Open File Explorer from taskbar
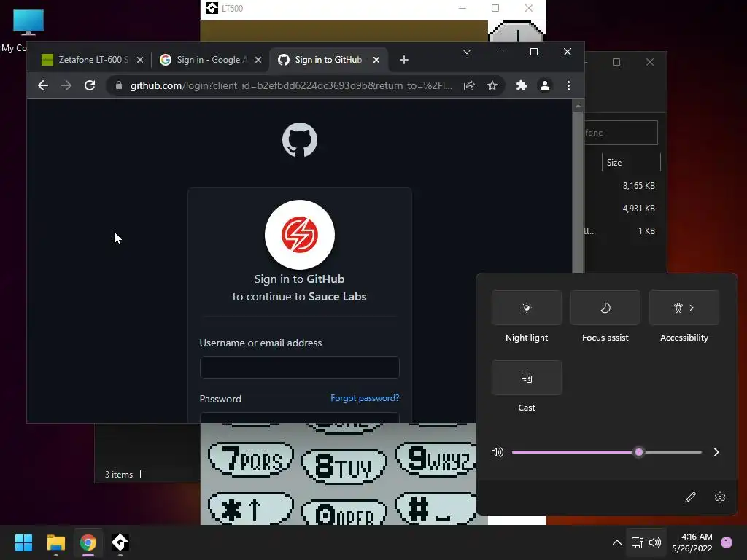The width and height of the screenshot is (747, 560). 55,542
